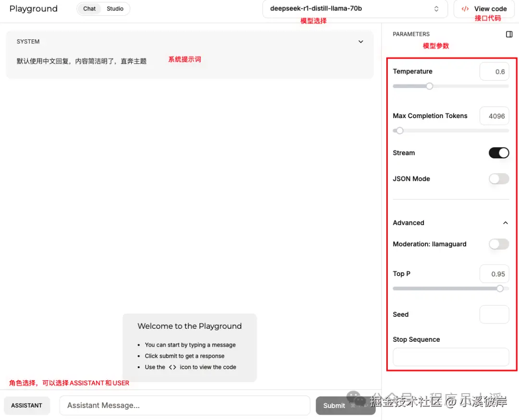This screenshot has height=420, width=519.
Task: Disable the Stream toggle
Action: 499,153
